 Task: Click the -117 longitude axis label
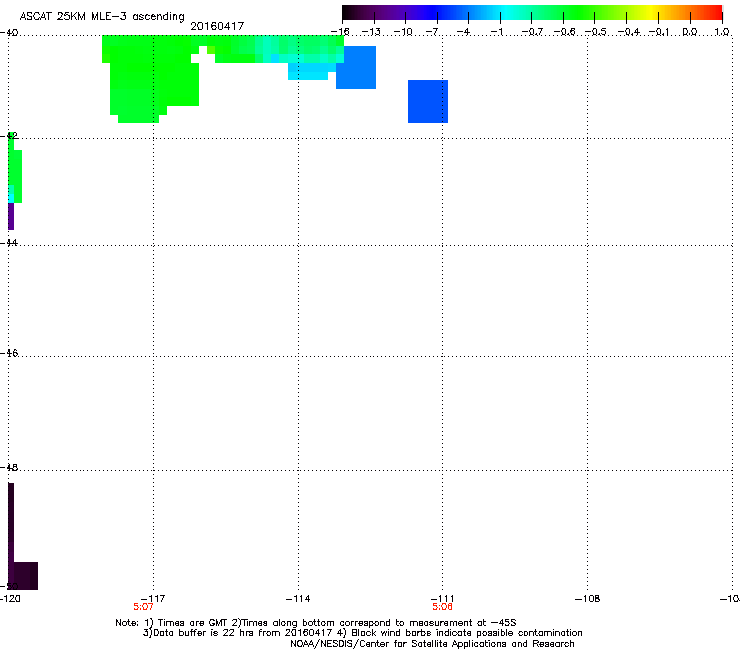pos(153,599)
